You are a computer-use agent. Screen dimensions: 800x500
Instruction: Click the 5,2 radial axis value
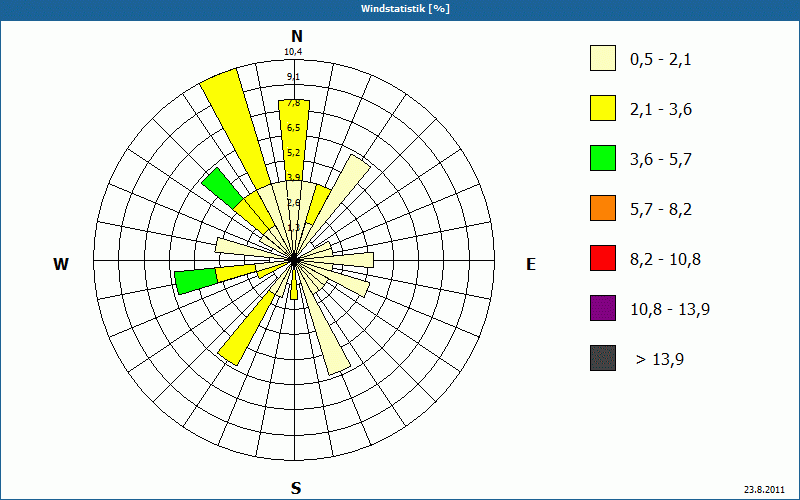[293, 153]
